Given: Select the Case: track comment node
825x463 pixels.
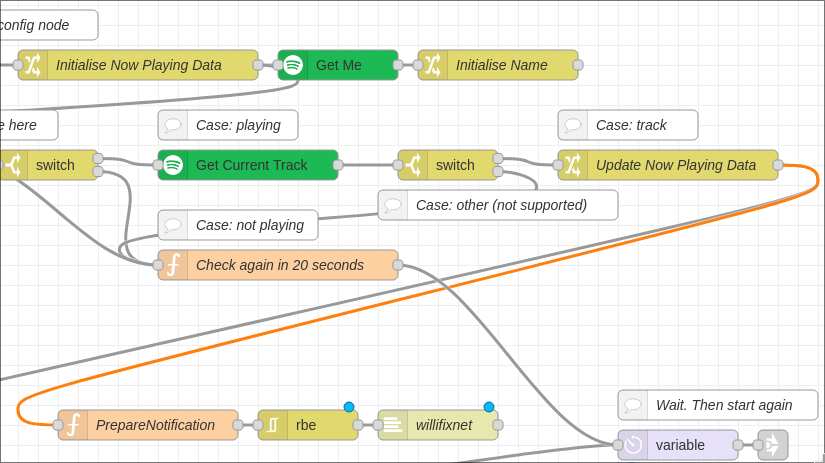Looking at the screenshot, I should click(x=628, y=125).
